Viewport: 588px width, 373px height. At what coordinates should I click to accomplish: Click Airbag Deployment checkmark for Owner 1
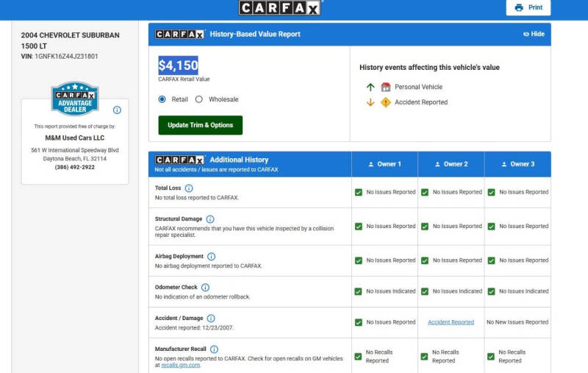click(359, 260)
